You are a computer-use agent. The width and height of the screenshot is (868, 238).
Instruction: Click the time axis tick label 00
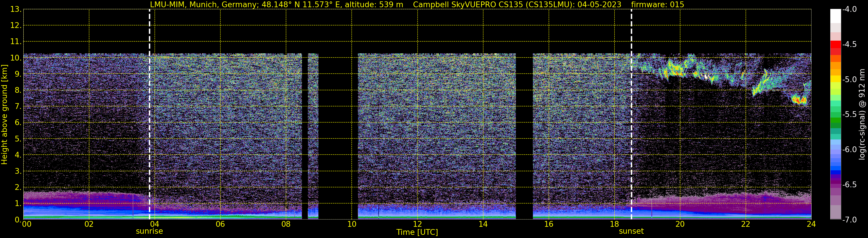click(x=26, y=224)
